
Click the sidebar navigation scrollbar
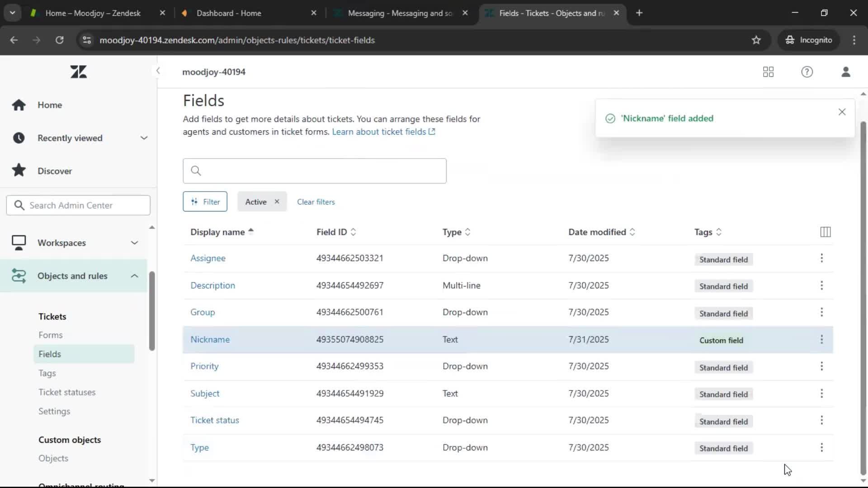pos(152,311)
